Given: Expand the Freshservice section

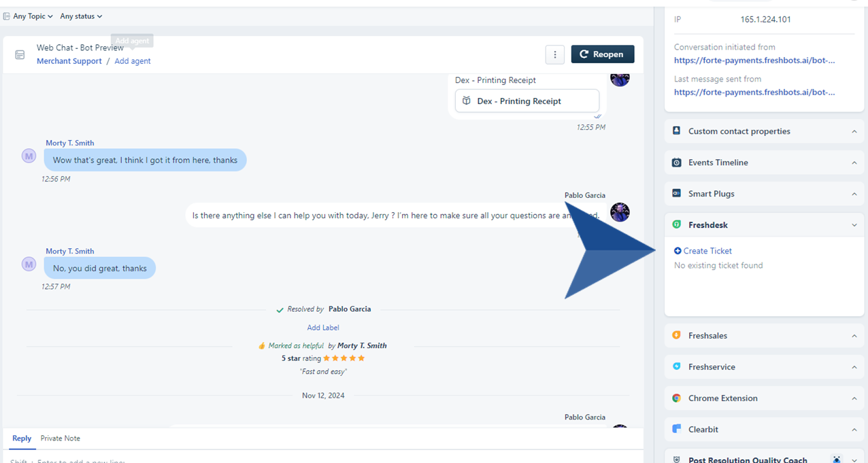Looking at the screenshot, I should [764, 367].
